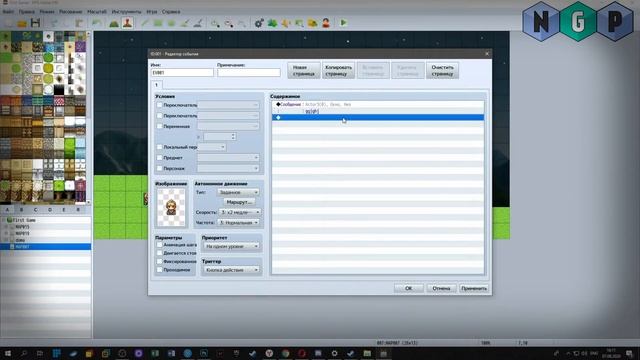Expand the First Game map tree root

4,220
